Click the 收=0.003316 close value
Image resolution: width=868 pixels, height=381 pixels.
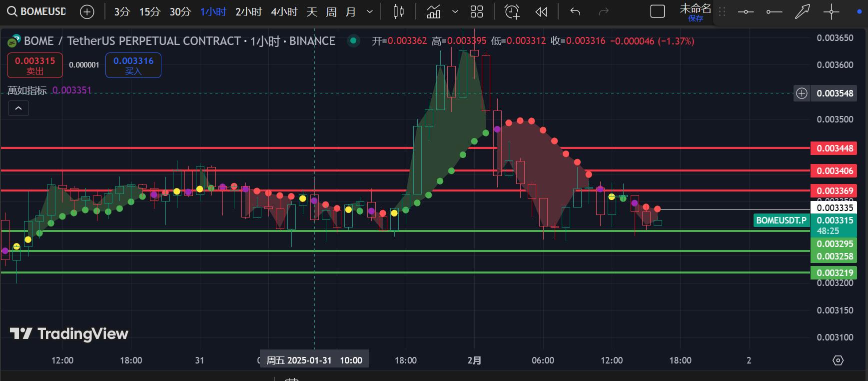coord(578,41)
